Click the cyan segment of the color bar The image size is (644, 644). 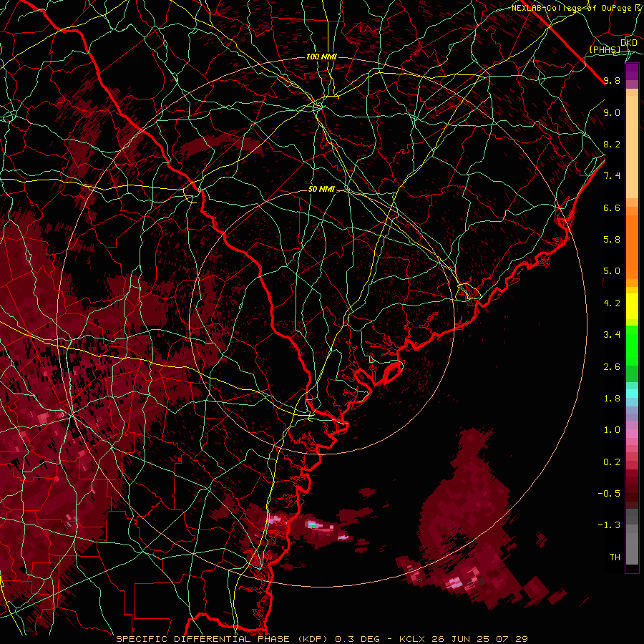coord(632,394)
